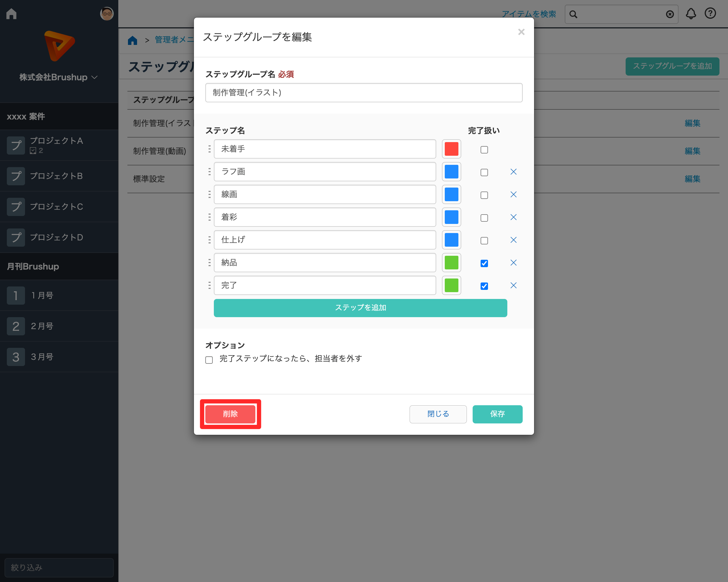Viewport: 728px width, 582px height.
Task: Open red color swatch for 未着手
Action: click(451, 149)
